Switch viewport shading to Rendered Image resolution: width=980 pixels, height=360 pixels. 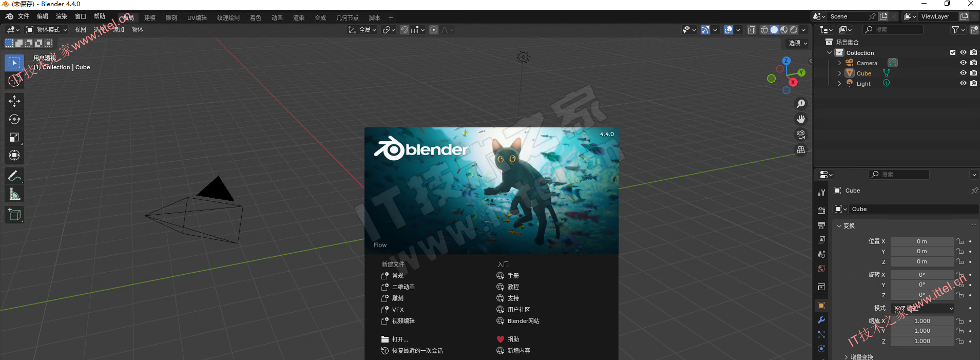[x=794, y=30]
